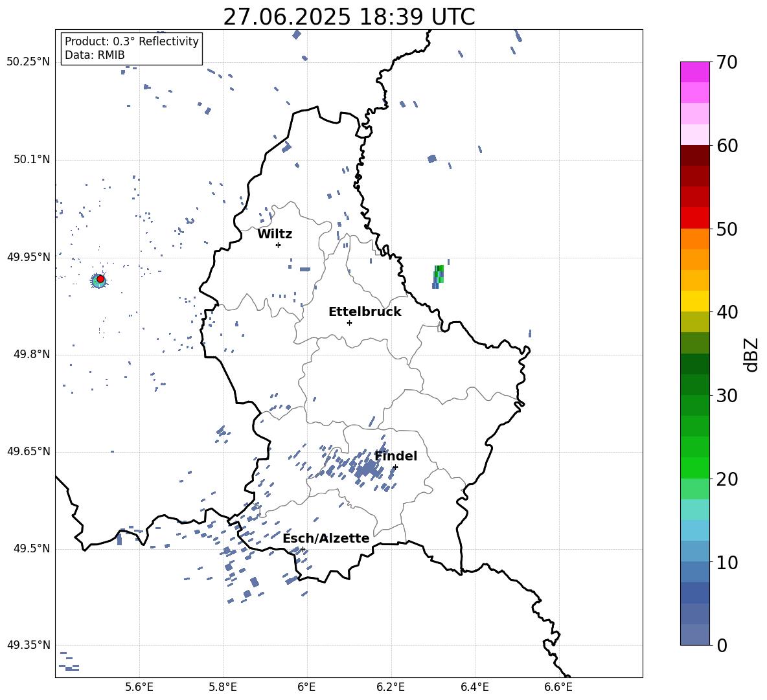Click the bright red 50 dBZ colorbar segment
767x700 pixels.
coord(694,218)
